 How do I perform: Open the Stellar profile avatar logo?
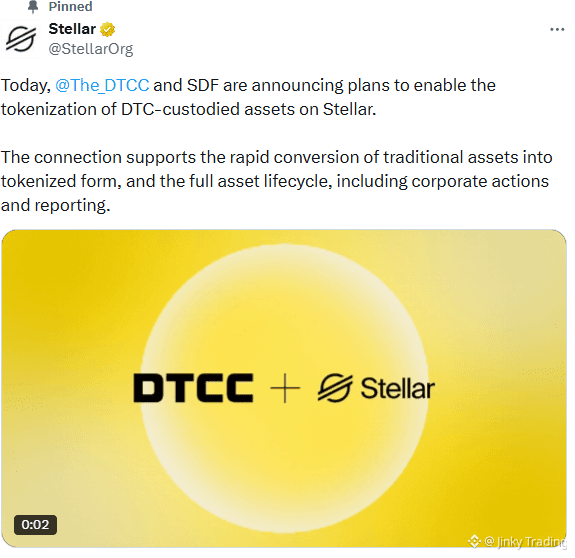click(21, 39)
